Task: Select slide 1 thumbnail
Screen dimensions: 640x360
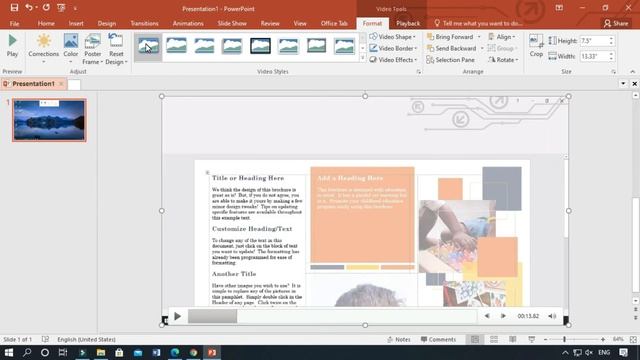Action: coord(49,120)
